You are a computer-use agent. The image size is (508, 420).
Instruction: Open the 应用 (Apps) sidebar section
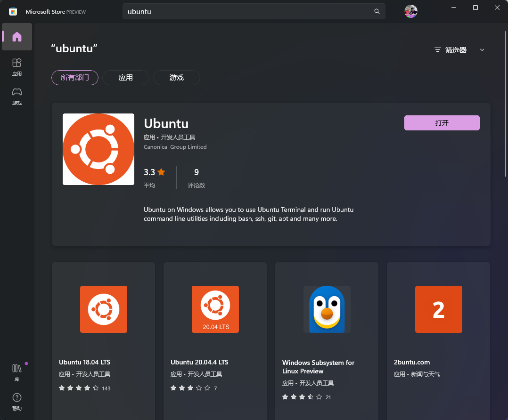coord(17,67)
